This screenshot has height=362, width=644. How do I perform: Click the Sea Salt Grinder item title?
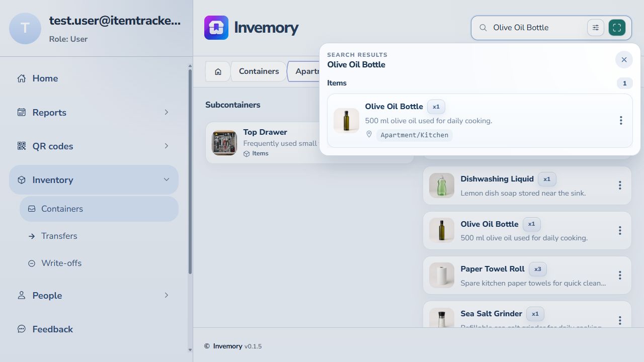click(x=491, y=314)
